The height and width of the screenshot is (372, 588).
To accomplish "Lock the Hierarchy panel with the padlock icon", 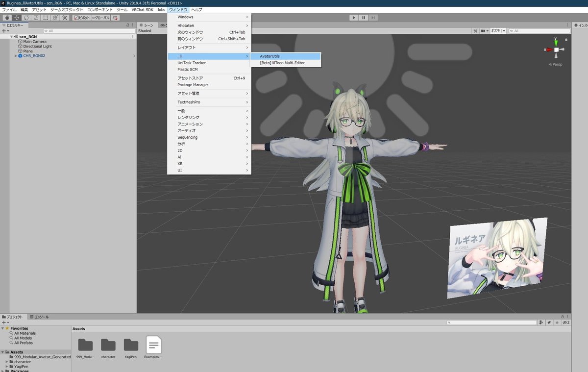I will 128,25.
